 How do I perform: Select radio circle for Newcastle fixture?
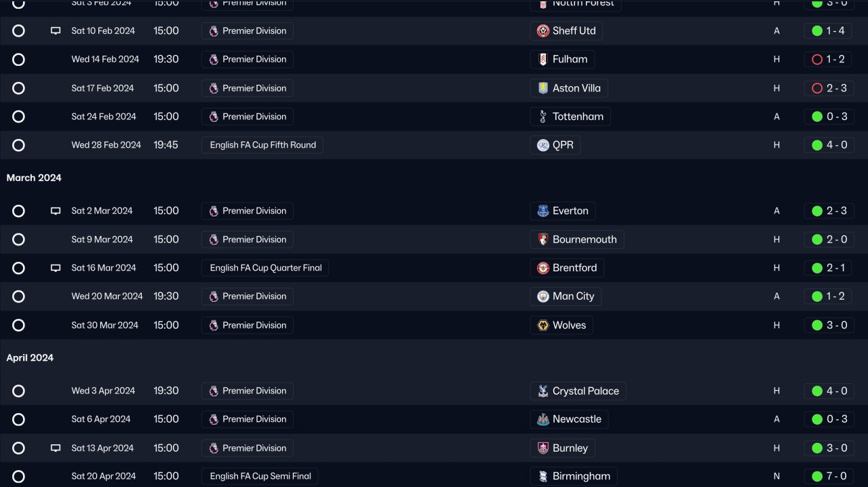coord(18,419)
